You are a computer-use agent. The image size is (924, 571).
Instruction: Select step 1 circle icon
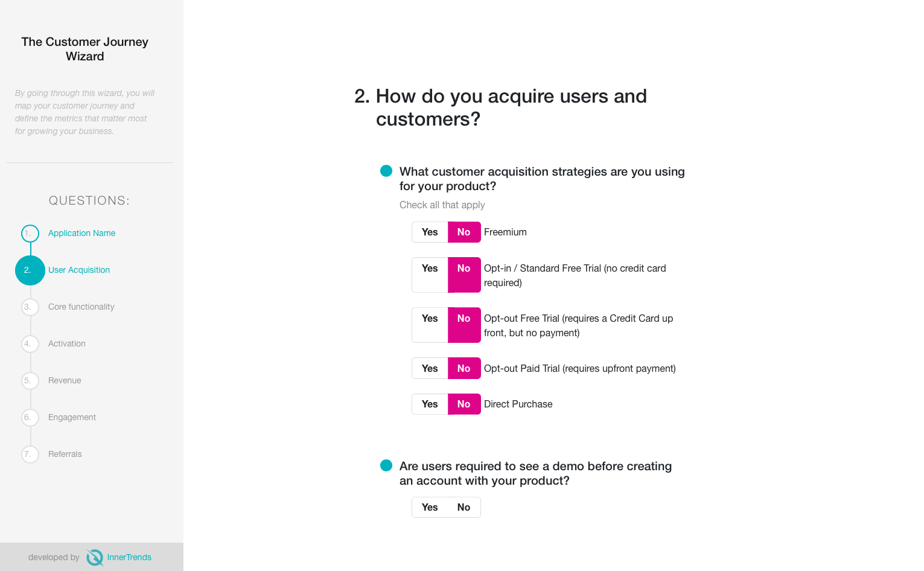click(x=30, y=234)
